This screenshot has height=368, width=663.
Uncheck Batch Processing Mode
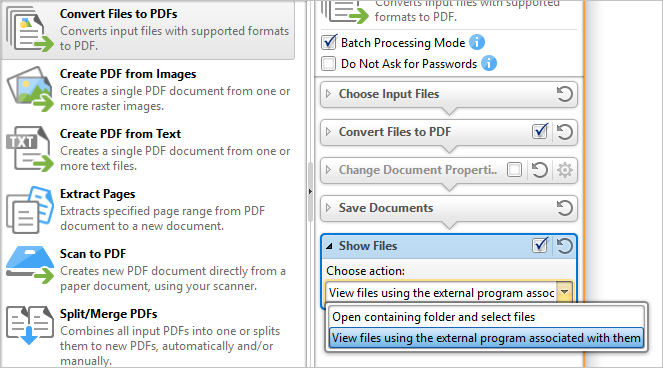(329, 42)
